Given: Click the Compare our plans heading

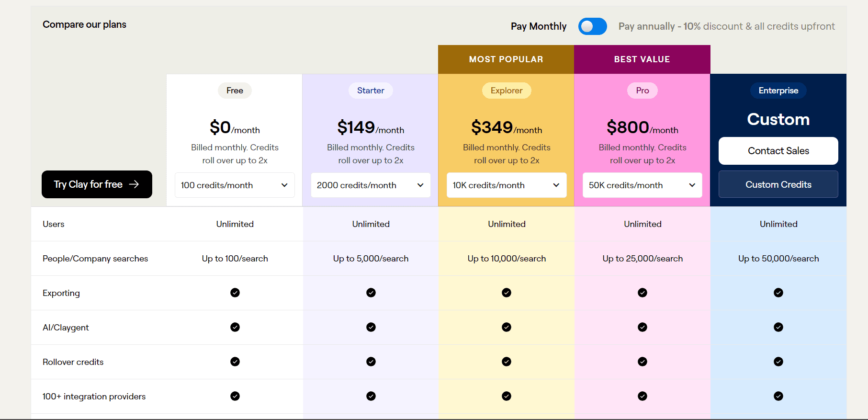Looking at the screenshot, I should 84,24.
